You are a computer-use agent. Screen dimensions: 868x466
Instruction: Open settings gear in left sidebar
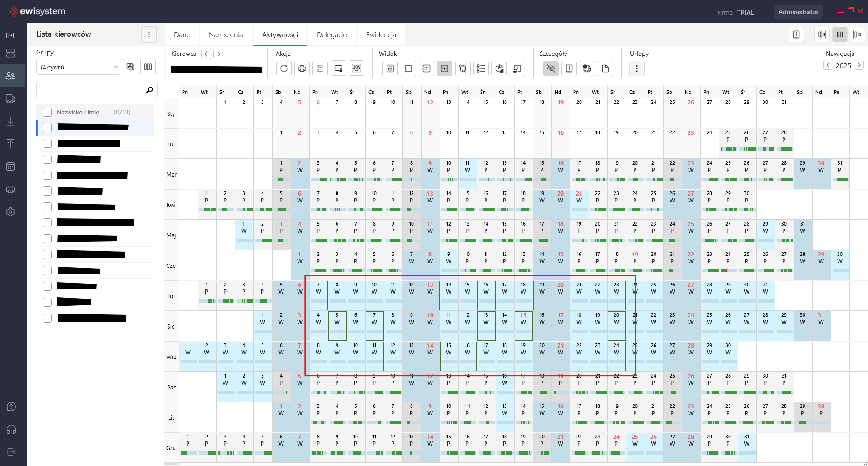(x=10, y=212)
